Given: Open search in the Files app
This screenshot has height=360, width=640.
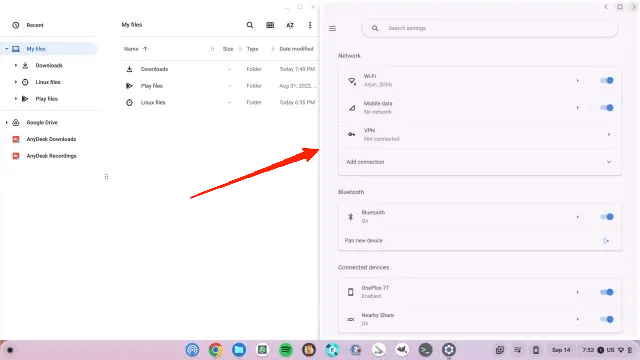Looking at the screenshot, I should point(250,25).
